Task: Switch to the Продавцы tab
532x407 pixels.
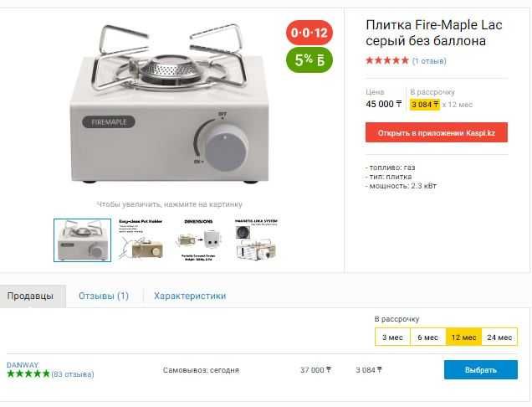Action: (31, 296)
